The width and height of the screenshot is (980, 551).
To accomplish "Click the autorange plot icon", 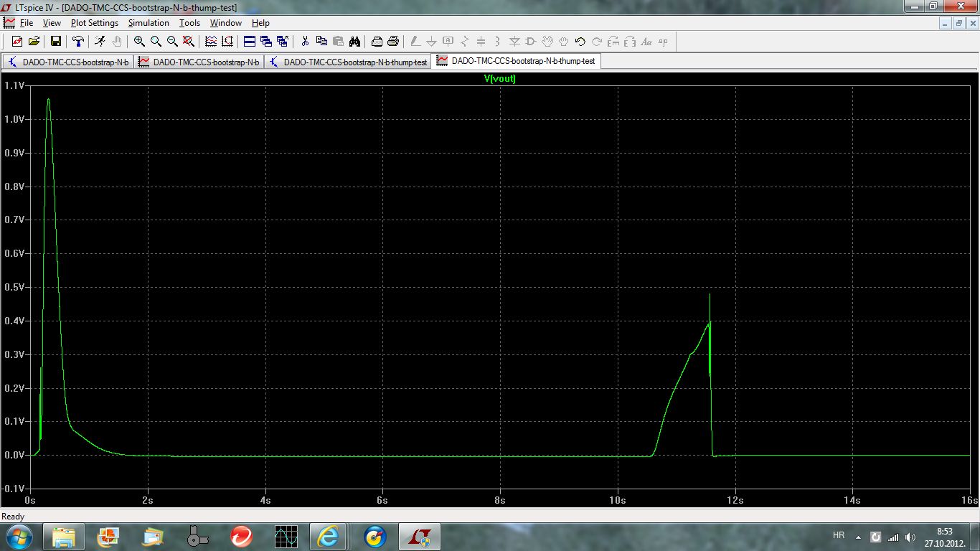I will pos(227,42).
